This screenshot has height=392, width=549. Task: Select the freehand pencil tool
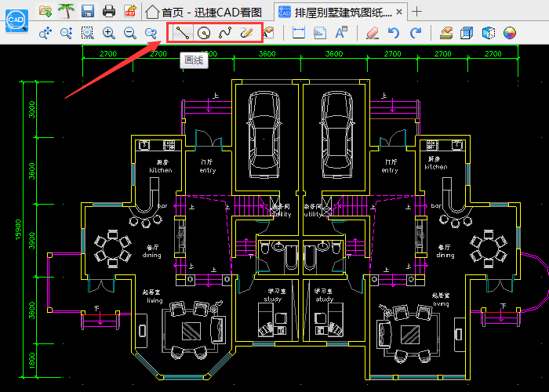[x=246, y=33]
